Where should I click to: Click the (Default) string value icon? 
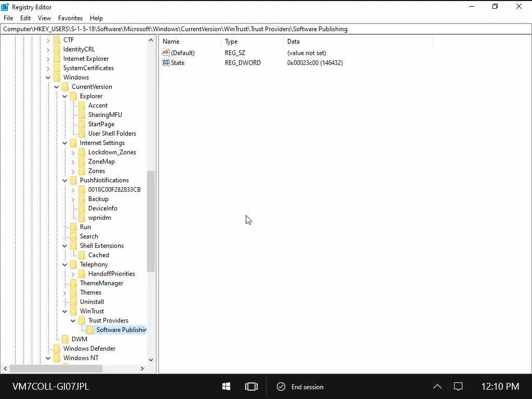pyautogui.click(x=166, y=52)
